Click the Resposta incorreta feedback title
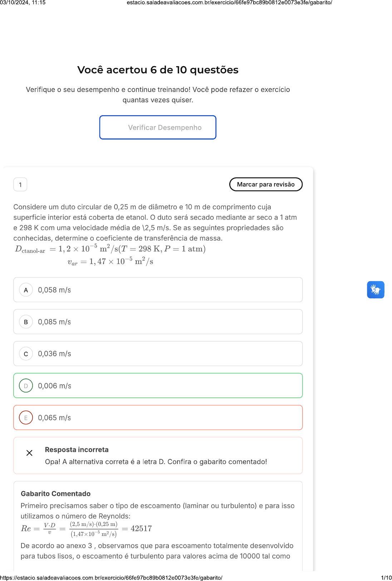392x581 pixels. coord(77,450)
